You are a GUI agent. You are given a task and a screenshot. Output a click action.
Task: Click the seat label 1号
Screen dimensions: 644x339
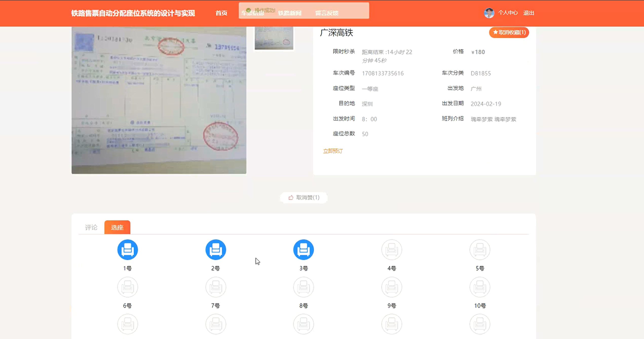coord(127,268)
